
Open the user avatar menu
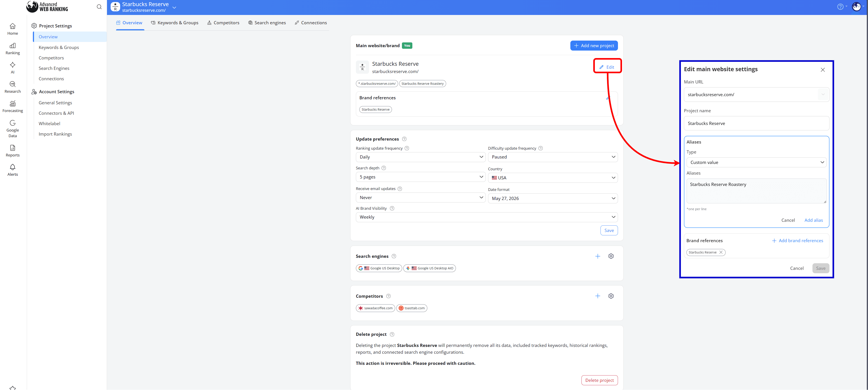856,7
